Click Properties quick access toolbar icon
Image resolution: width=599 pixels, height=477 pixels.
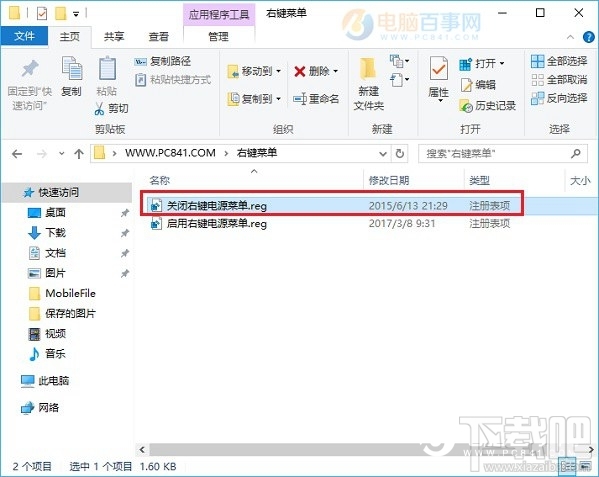(x=42, y=14)
